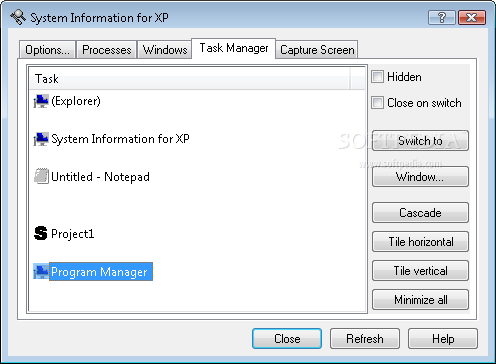This screenshot has height=364, width=496.
Task: Click the (Explorer) task icon
Action: (41, 101)
